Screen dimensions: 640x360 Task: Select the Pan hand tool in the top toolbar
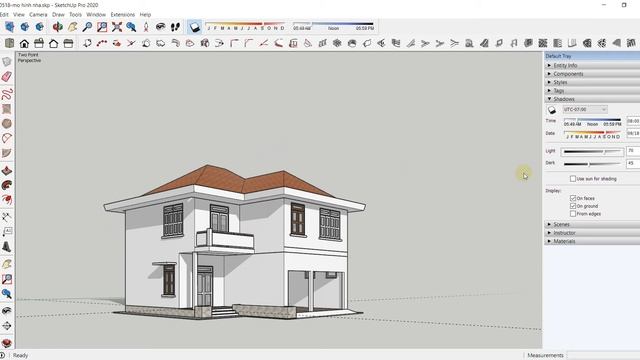coord(72,27)
